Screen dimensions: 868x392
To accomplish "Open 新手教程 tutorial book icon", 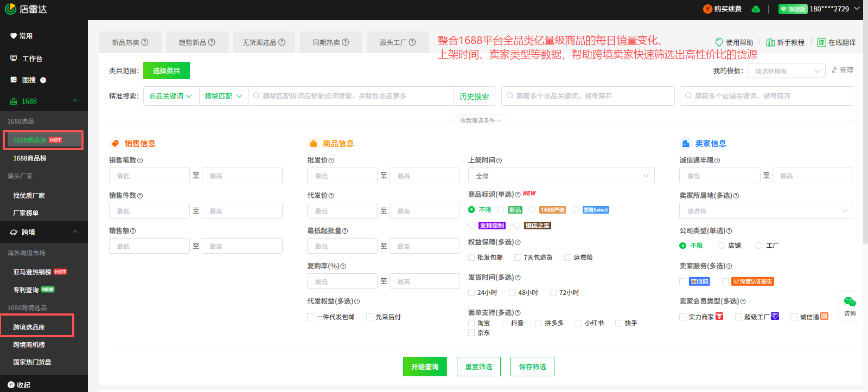I will pos(770,42).
